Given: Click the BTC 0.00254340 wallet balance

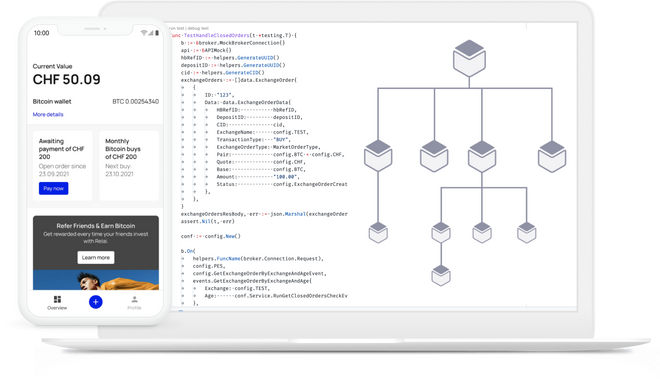Looking at the screenshot, I should [x=136, y=101].
